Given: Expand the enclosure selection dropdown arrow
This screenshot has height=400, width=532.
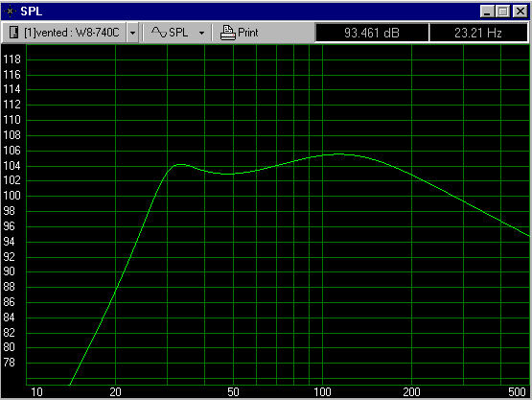Looking at the screenshot, I should (132, 33).
